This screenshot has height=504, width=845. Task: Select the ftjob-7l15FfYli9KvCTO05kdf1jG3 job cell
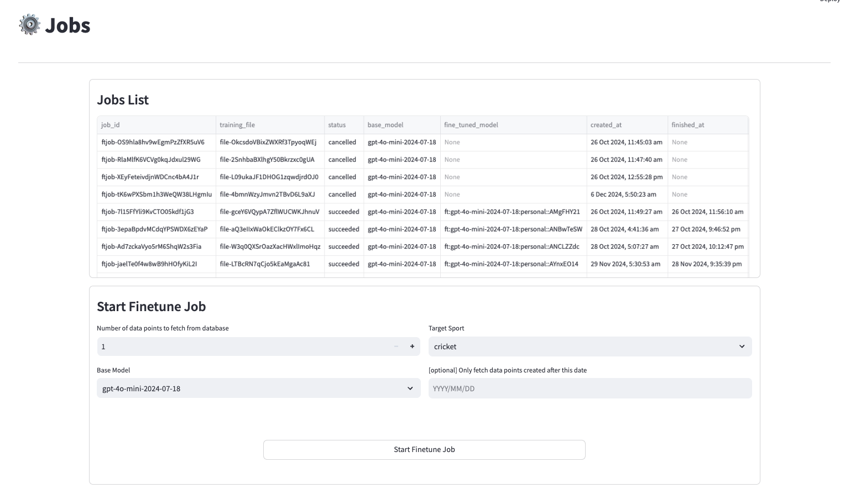tap(148, 212)
